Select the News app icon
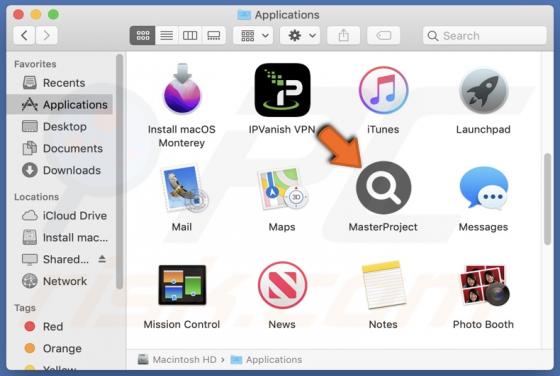The height and width of the screenshot is (376, 560). [282, 285]
